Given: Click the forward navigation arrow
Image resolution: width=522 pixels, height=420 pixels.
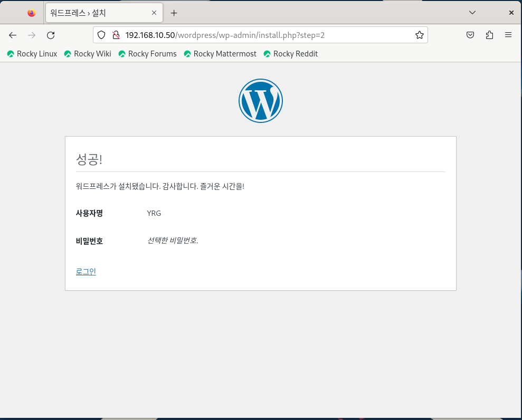Looking at the screenshot, I should 32,35.
